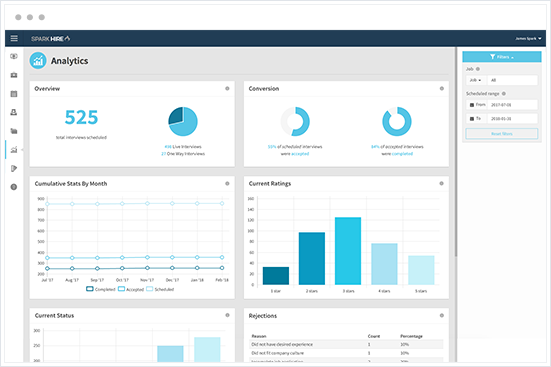Open the Job type dropdown
The width and height of the screenshot is (551, 367).
(476, 80)
